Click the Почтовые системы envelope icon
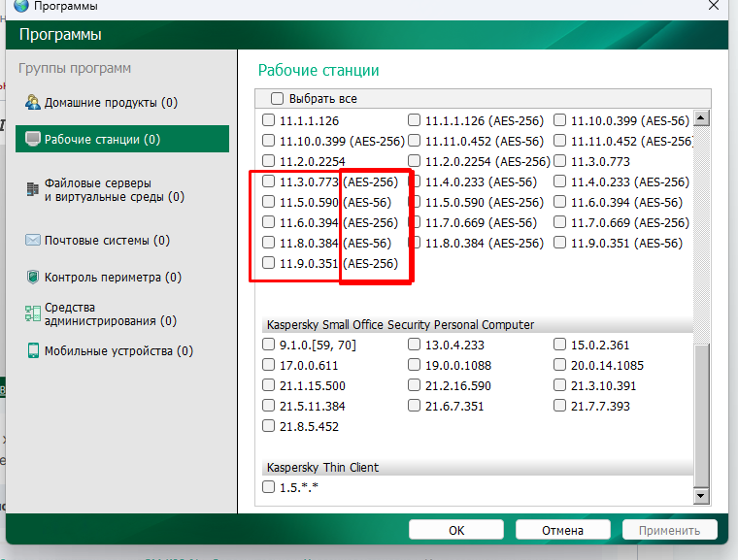 [33, 241]
